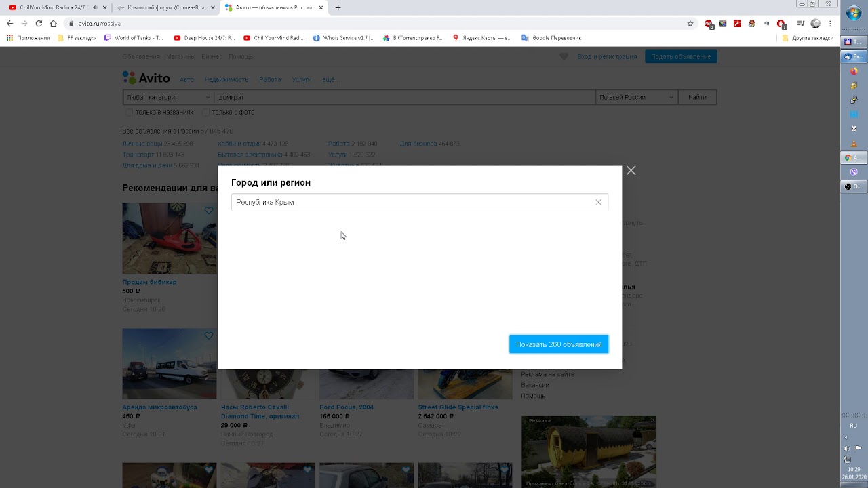Open the 'Ford Focus, 2004' listing title
The width and height of the screenshot is (868, 488).
347,407
